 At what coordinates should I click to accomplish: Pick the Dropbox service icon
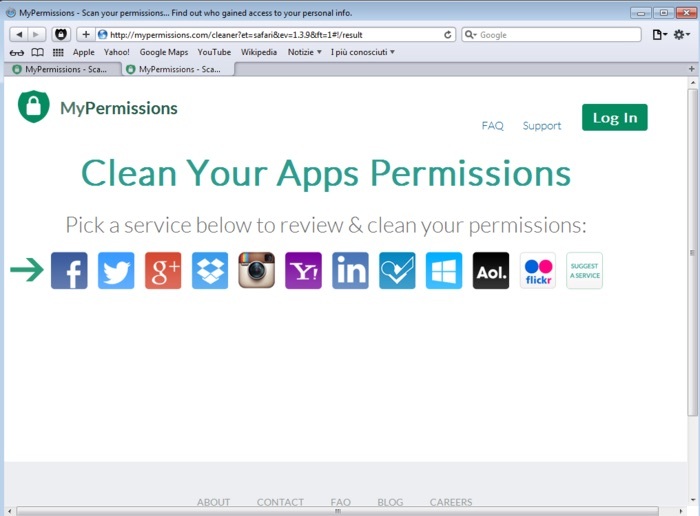click(210, 270)
